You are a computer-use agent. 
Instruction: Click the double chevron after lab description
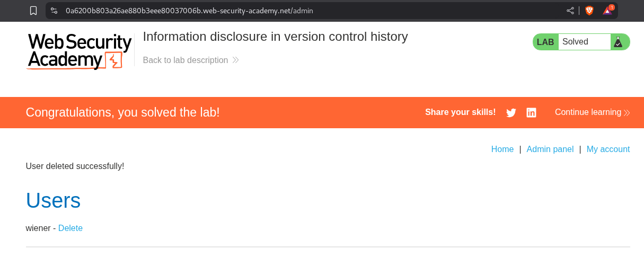click(236, 60)
